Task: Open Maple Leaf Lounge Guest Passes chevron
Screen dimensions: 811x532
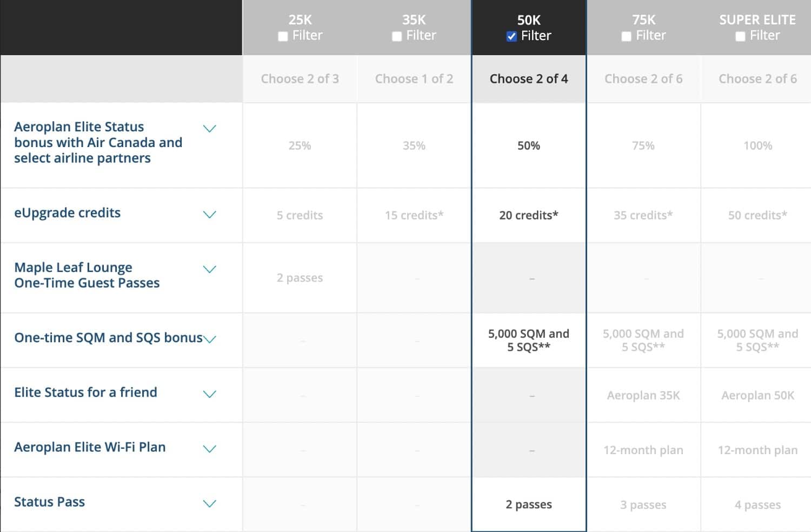Action: [209, 269]
